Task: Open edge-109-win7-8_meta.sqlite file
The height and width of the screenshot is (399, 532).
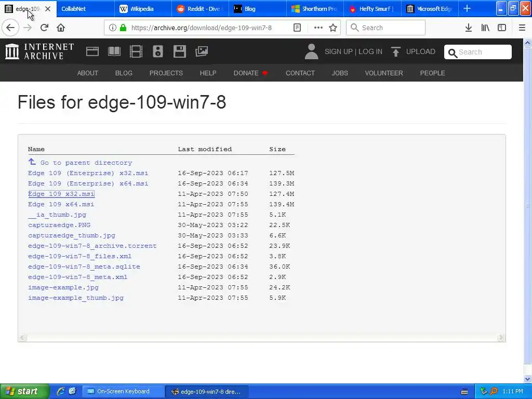Action: point(84,267)
